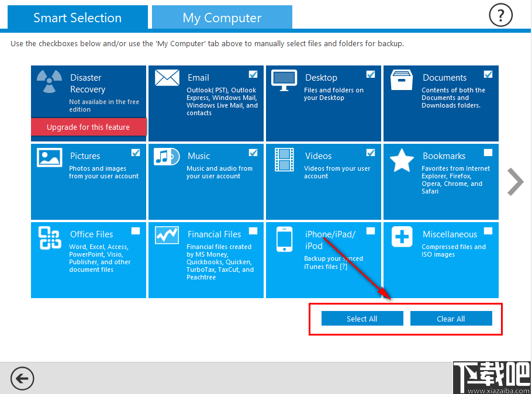Click the Clear All button

click(x=451, y=319)
